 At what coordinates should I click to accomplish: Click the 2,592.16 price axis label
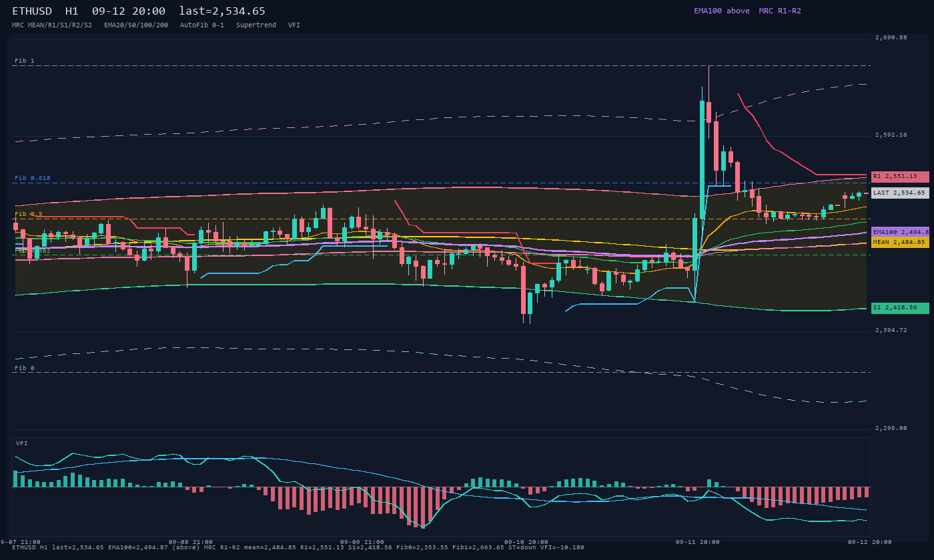pos(891,135)
